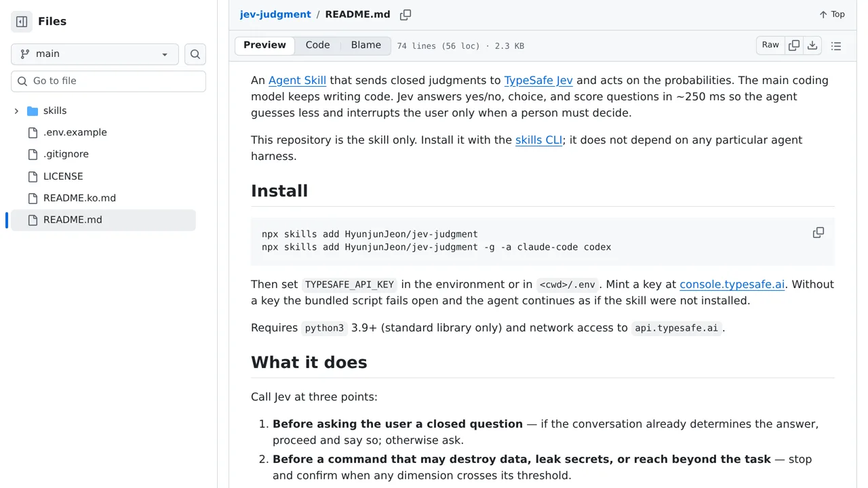Click the python3 inline code
The width and height of the screenshot is (868, 488).
(324, 328)
